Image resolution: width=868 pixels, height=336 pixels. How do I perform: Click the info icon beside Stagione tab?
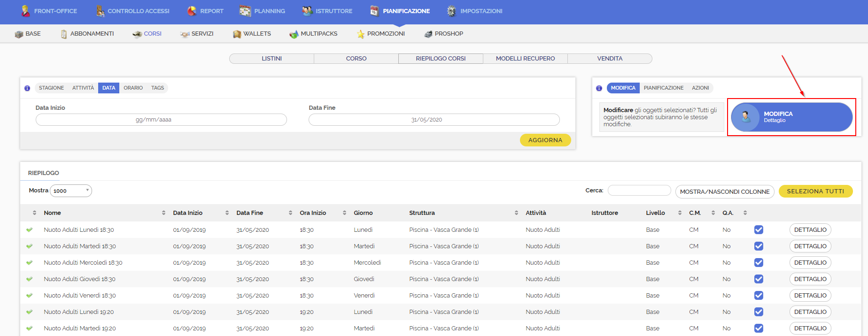27,88
